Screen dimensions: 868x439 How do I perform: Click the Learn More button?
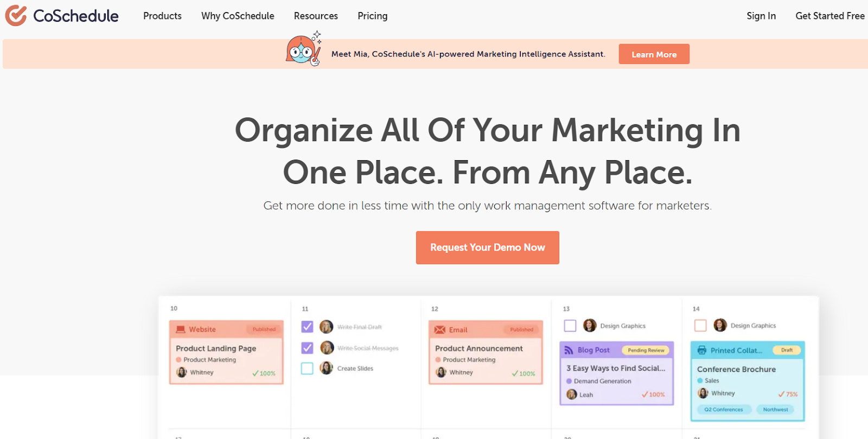654,54
